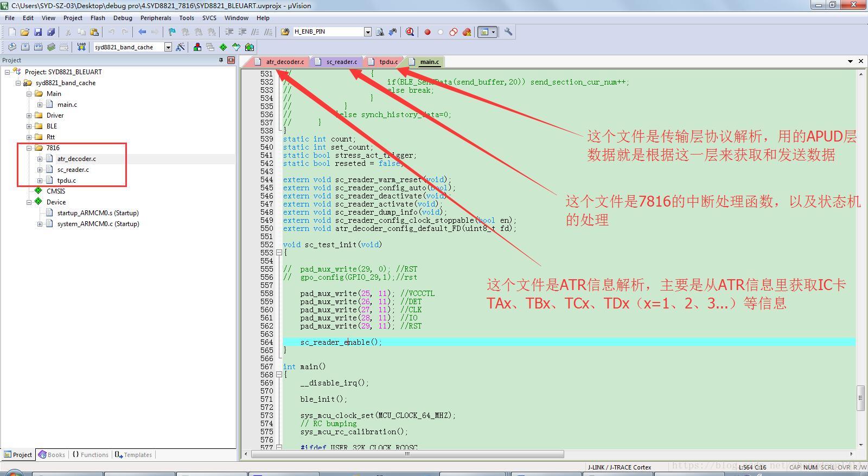Navigate backwards with blue arrow

(142, 32)
